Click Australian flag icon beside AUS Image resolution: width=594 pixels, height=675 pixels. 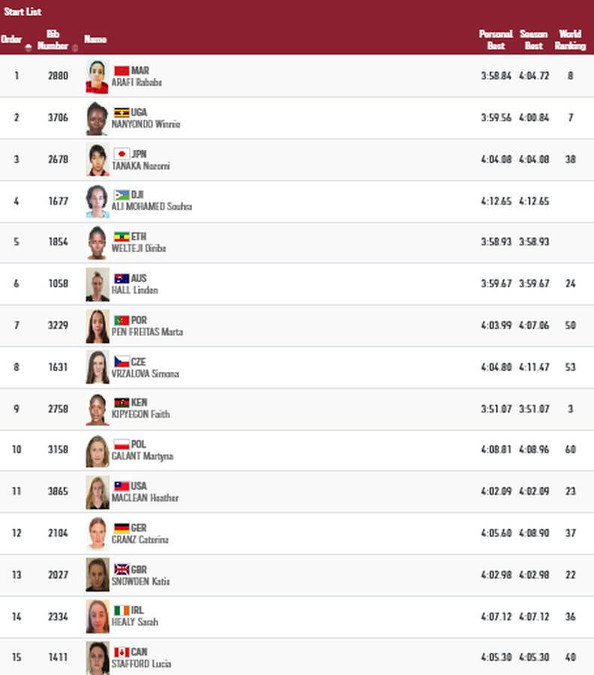coord(121,279)
